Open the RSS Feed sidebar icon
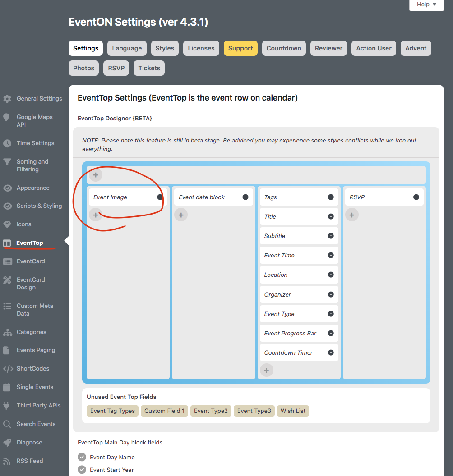This screenshot has width=453, height=476. 7,461
